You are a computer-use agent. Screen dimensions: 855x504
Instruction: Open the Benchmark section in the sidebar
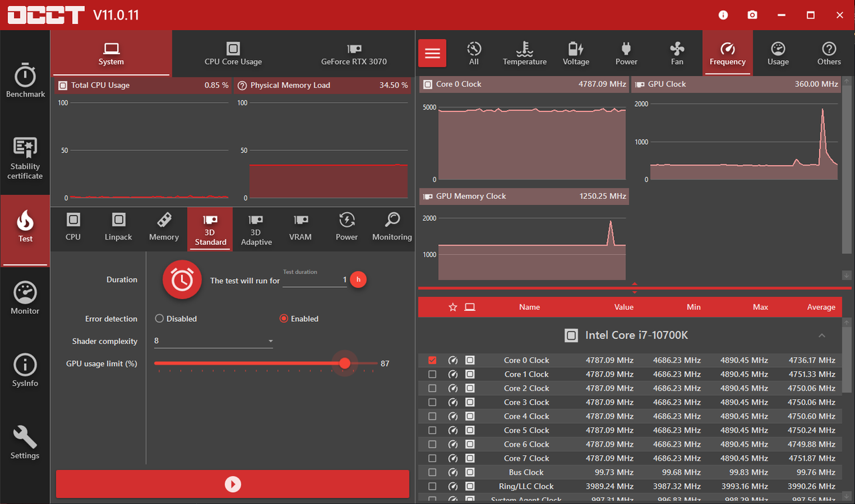[x=25, y=81]
